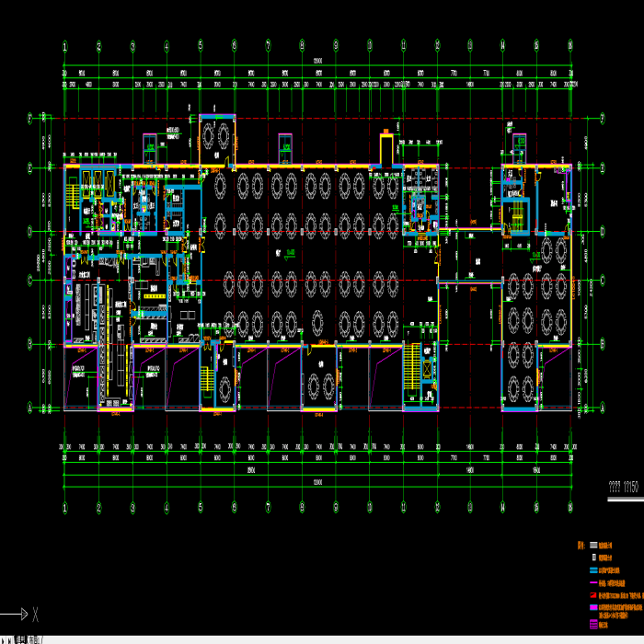Switch to the layout tab beside Model
This screenshot has height=644, width=644.
click(x=36, y=640)
